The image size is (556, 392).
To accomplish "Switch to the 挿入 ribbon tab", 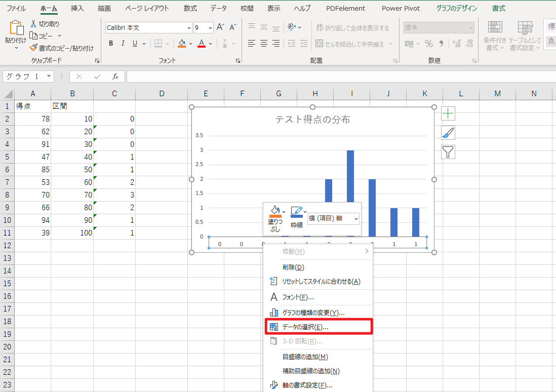I will (x=77, y=9).
